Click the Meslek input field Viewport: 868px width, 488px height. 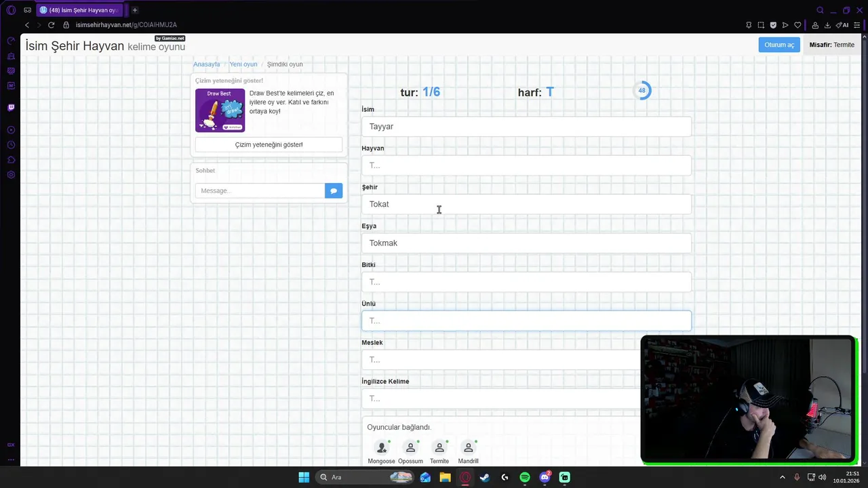pos(500,360)
